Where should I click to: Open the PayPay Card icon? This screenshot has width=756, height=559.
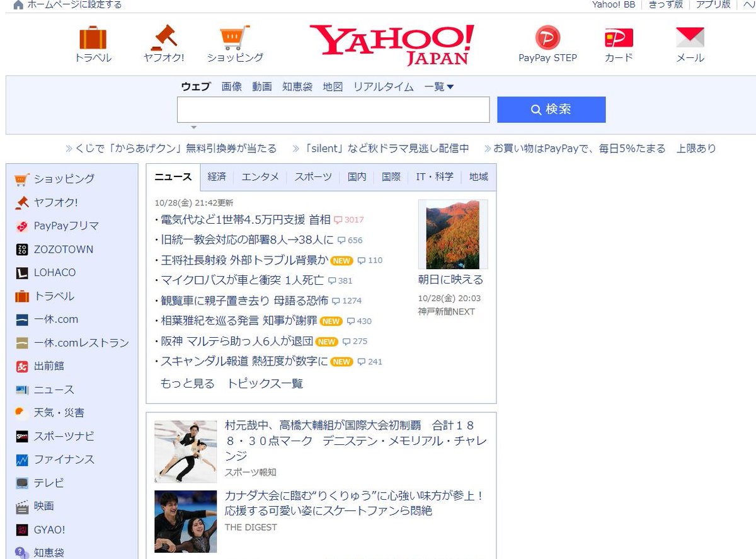point(619,38)
